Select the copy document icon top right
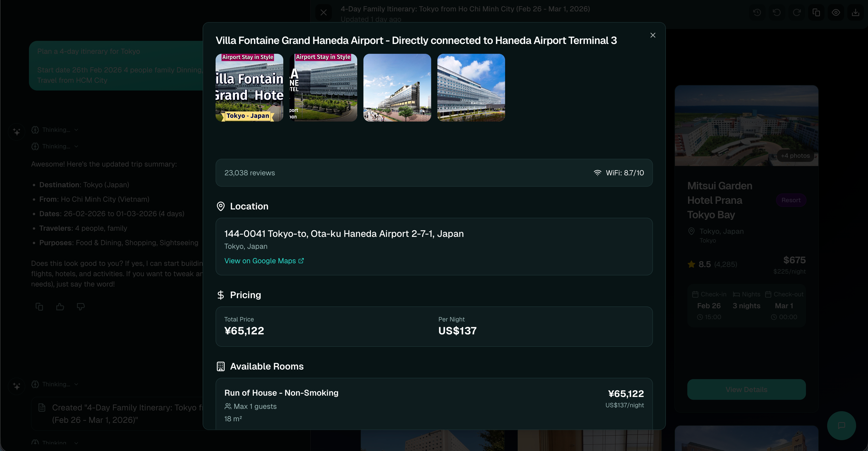The width and height of the screenshot is (868, 451). 816,12
